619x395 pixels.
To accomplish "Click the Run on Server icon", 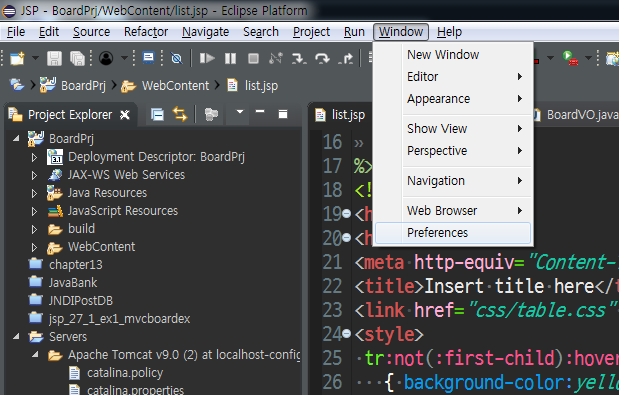I will coord(570,58).
